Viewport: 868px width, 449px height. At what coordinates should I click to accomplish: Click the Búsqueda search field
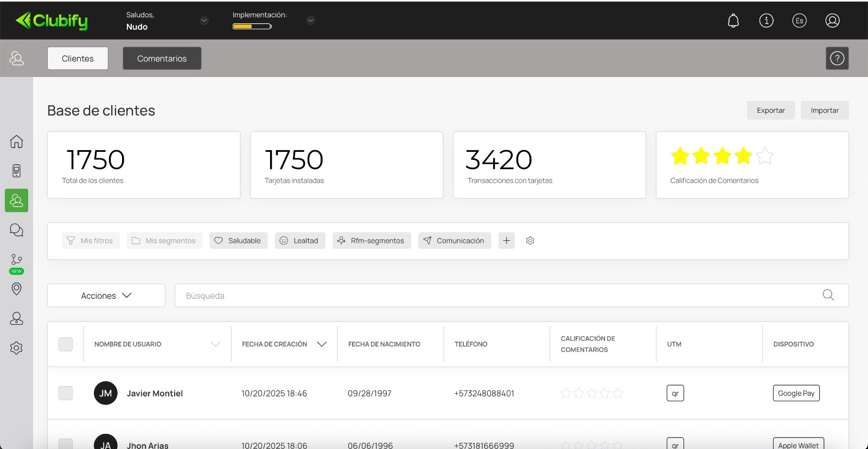(512, 296)
